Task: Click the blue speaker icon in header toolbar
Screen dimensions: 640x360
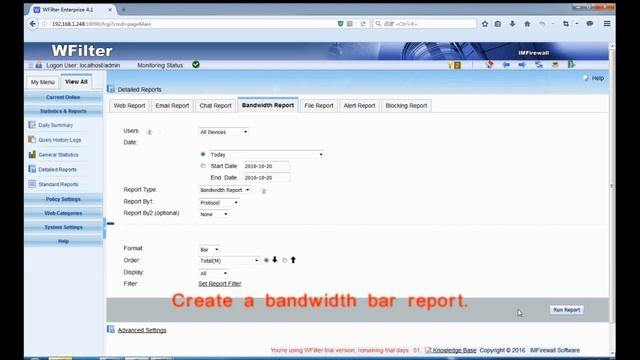Action: pos(522,64)
